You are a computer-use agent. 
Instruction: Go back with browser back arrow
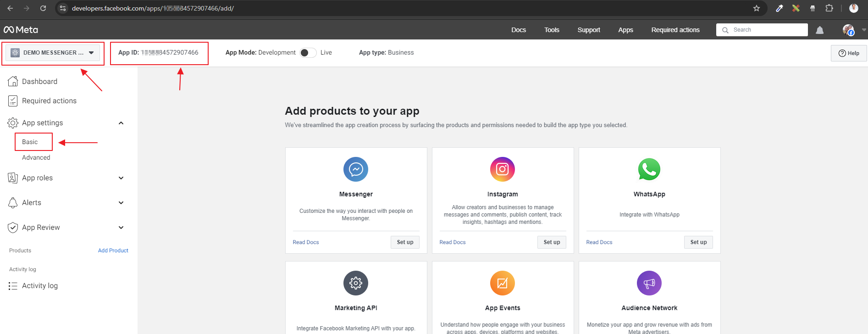10,8
